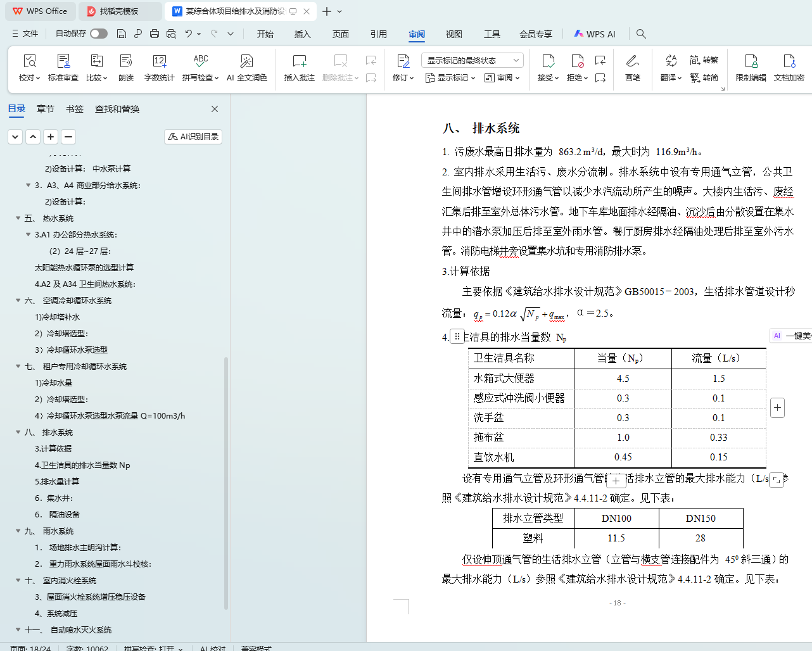
Task: Click the 字数统计 word count icon
Action: pos(159,61)
